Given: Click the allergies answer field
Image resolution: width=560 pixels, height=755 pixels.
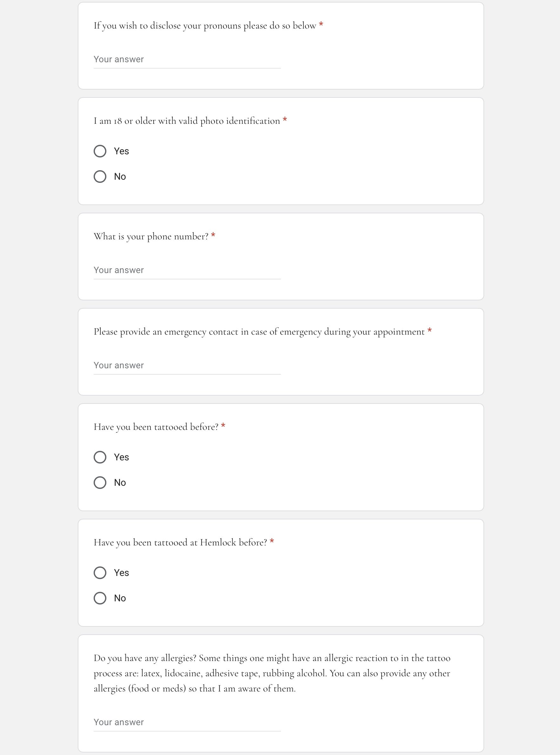Looking at the screenshot, I should click(187, 722).
